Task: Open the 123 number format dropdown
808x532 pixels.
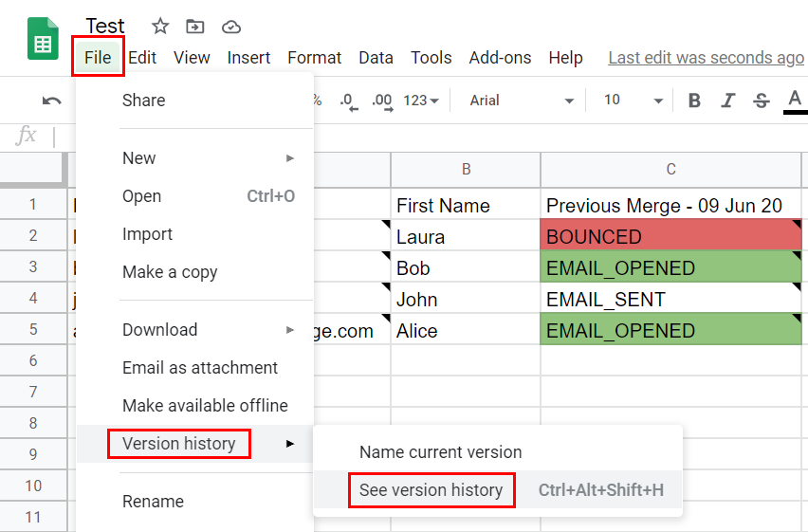Action: [x=421, y=101]
